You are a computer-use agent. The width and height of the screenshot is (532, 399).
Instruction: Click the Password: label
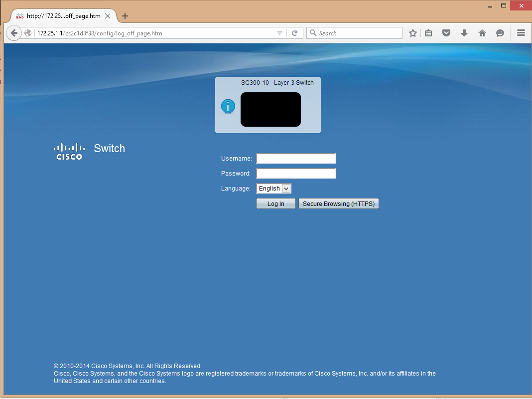236,174
